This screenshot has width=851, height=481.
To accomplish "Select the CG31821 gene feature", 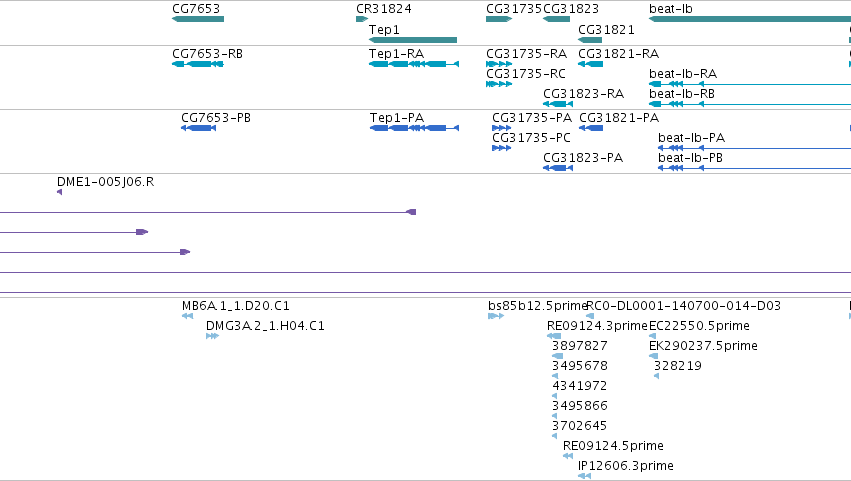I will (x=590, y=40).
